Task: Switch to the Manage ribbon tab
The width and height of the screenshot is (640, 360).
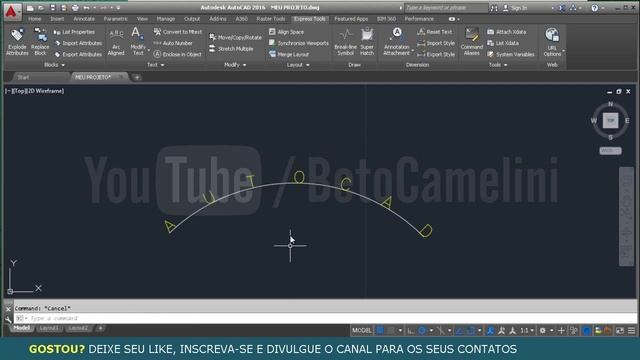Action: (x=166, y=19)
